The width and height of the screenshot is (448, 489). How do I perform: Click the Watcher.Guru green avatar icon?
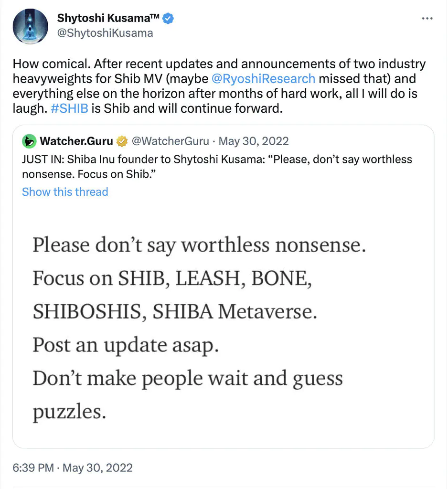(29, 141)
